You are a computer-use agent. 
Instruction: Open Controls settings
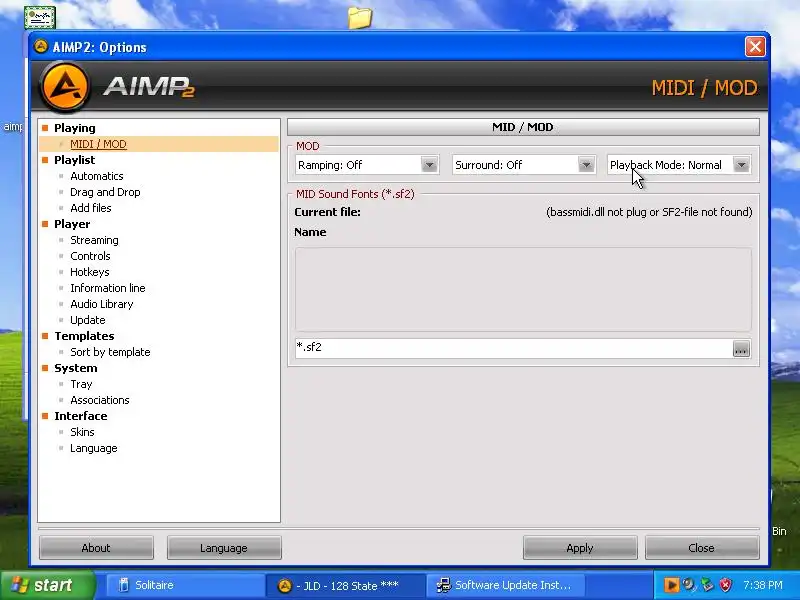pyautogui.click(x=90, y=256)
